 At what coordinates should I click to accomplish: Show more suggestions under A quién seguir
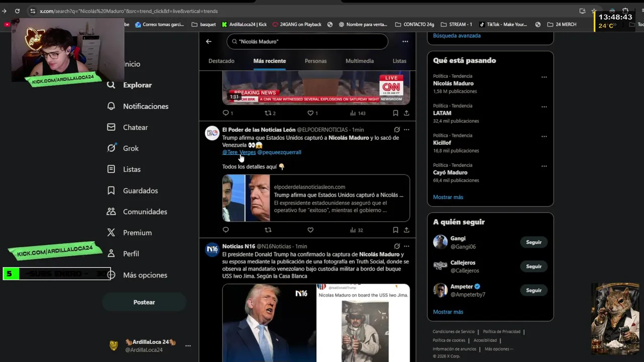click(x=448, y=312)
